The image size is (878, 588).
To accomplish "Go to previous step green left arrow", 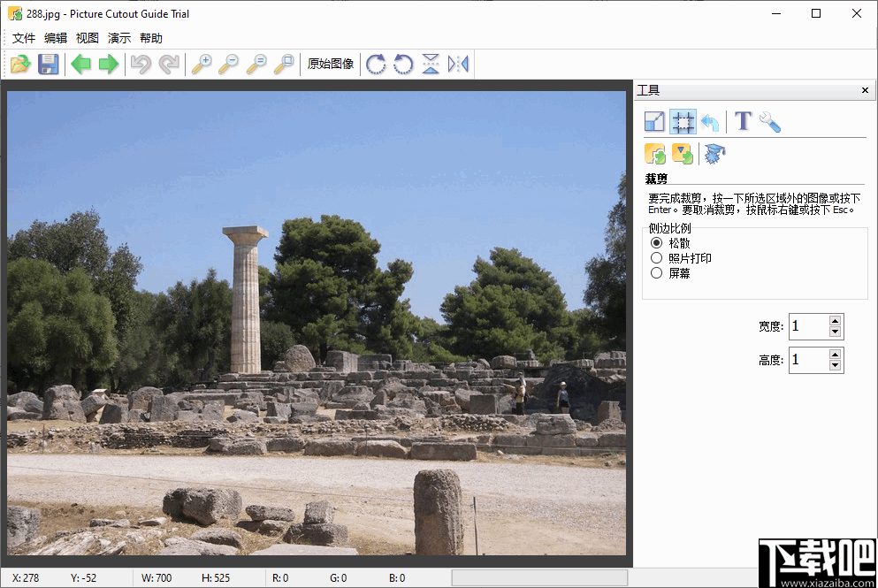I will pos(80,64).
